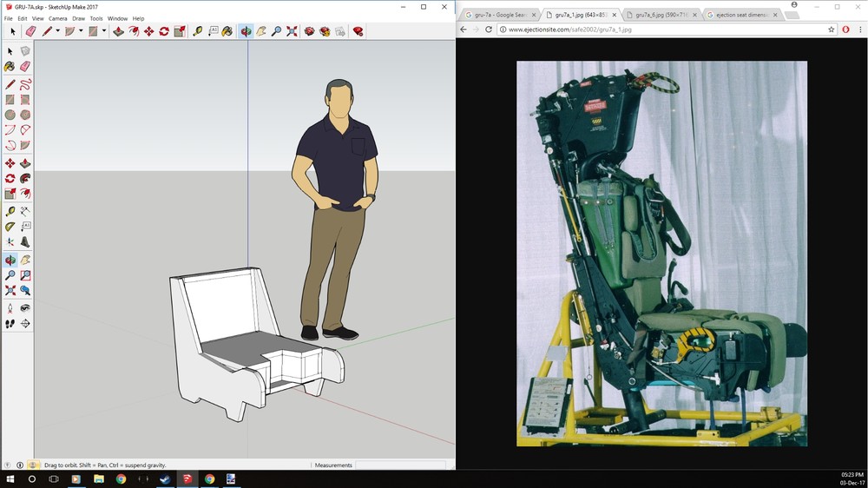Click the browser Reload button
Viewport: 868px width, 488px height.
tap(489, 30)
